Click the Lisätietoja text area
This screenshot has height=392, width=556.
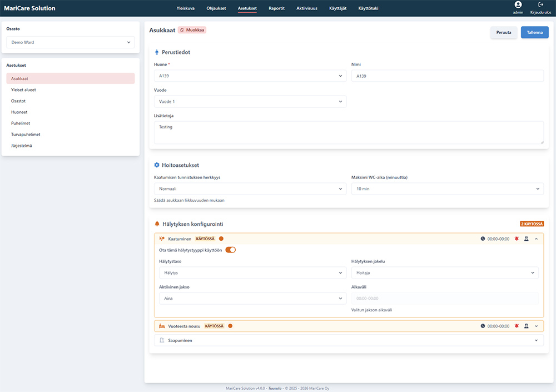pos(349,133)
